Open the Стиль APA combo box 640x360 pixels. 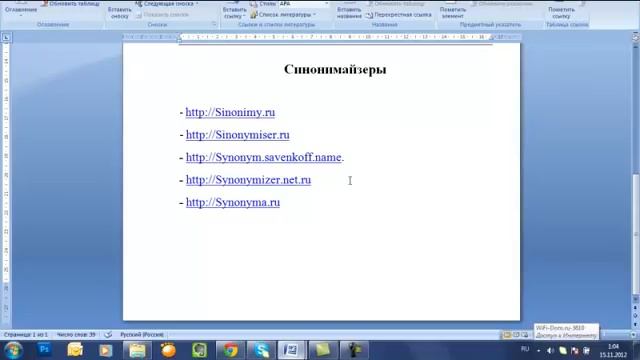point(304,4)
